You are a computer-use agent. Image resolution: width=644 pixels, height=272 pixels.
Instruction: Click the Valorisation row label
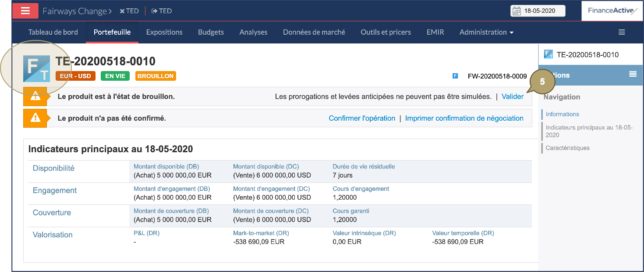53,235
